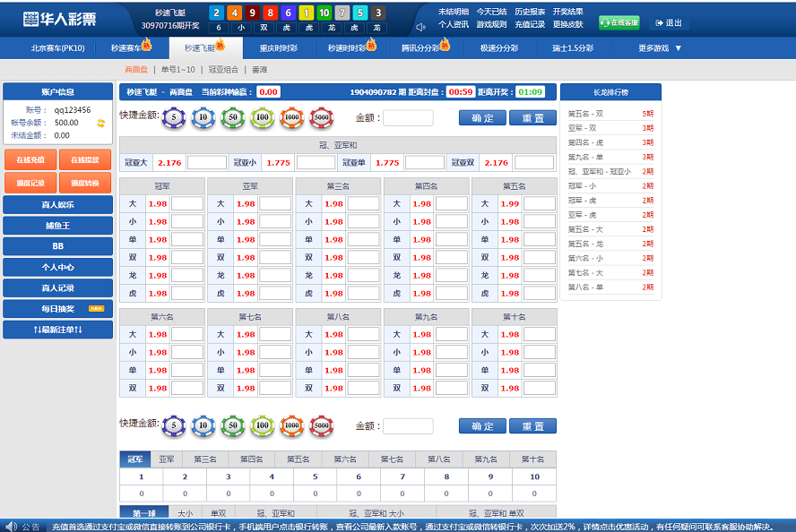
Task: Open 个人中心 in left sidebar
Action: tap(57, 268)
